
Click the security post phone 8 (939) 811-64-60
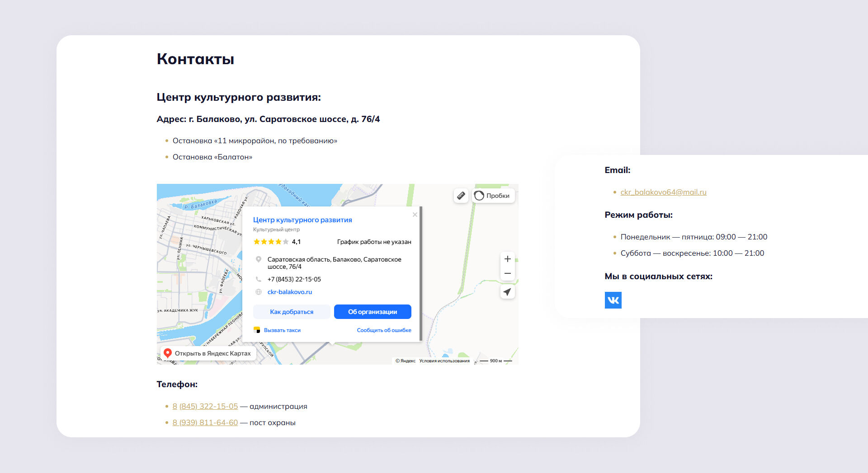[x=205, y=422]
